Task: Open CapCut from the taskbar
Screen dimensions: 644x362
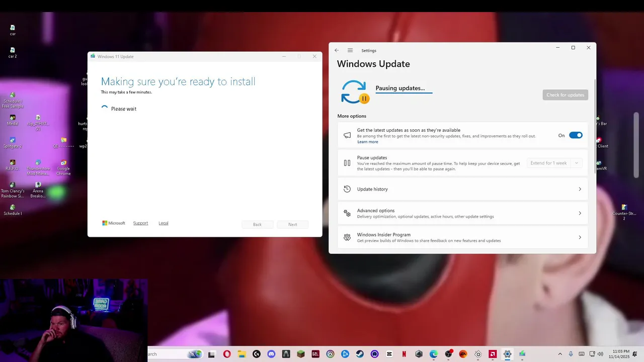Action: pos(389,354)
